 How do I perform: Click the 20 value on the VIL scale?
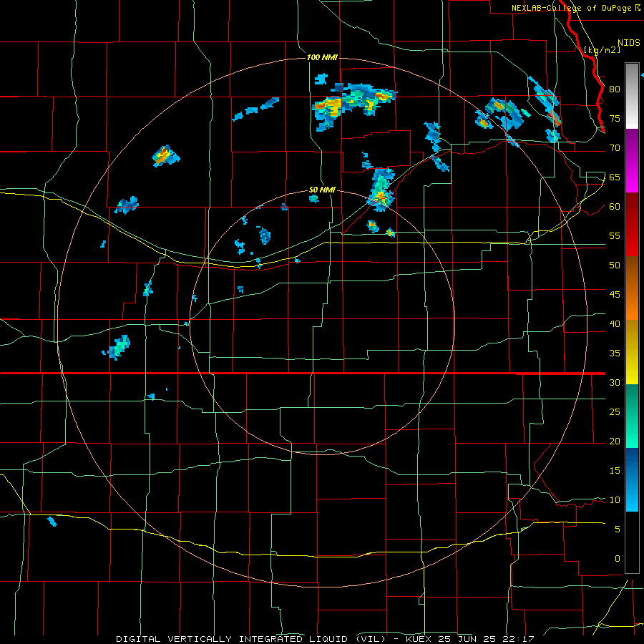(x=615, y=441)
